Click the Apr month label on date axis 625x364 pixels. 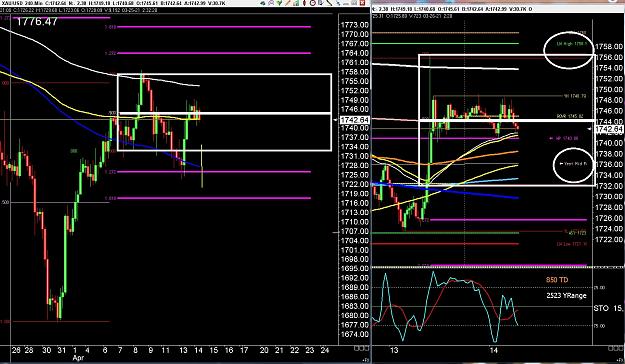click(78, 358)
